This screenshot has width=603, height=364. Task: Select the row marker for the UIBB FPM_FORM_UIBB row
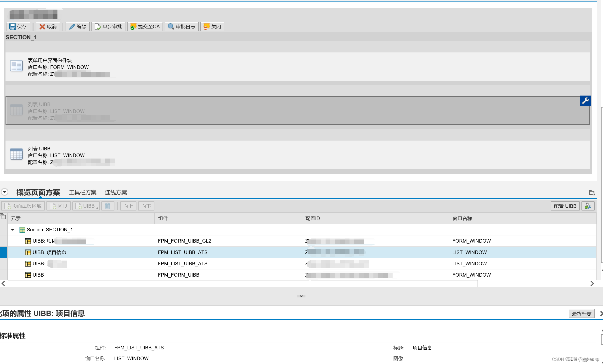[x=3, y=275]
